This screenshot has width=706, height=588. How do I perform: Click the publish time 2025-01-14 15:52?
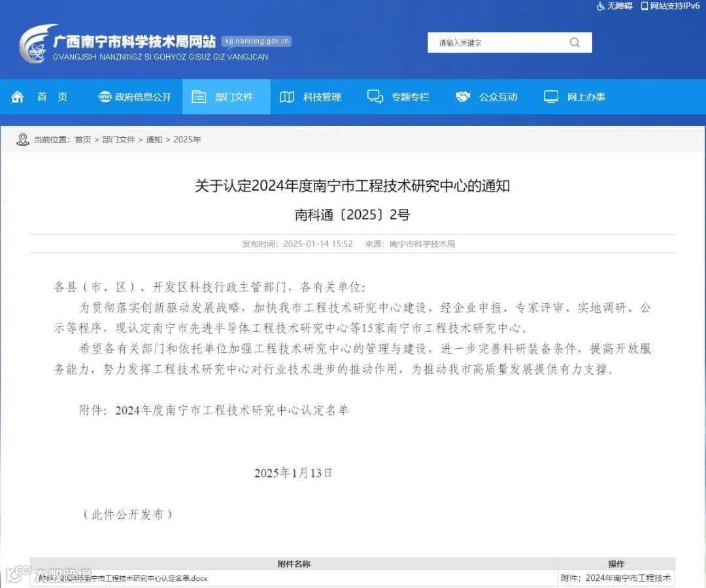[x=318, y=244]
